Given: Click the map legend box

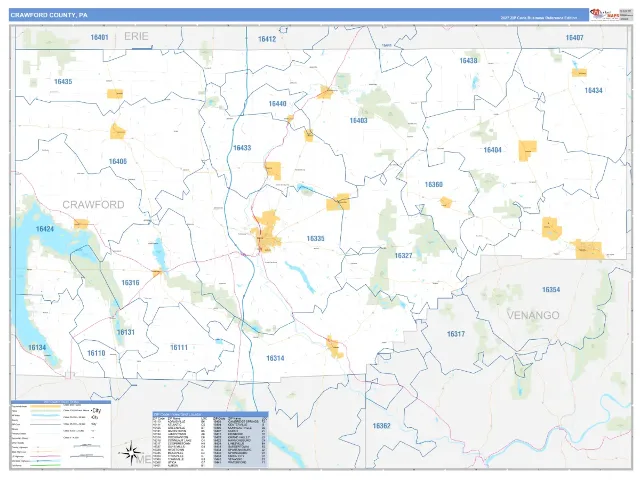Looking at the screenshot, I should (60, 434).
